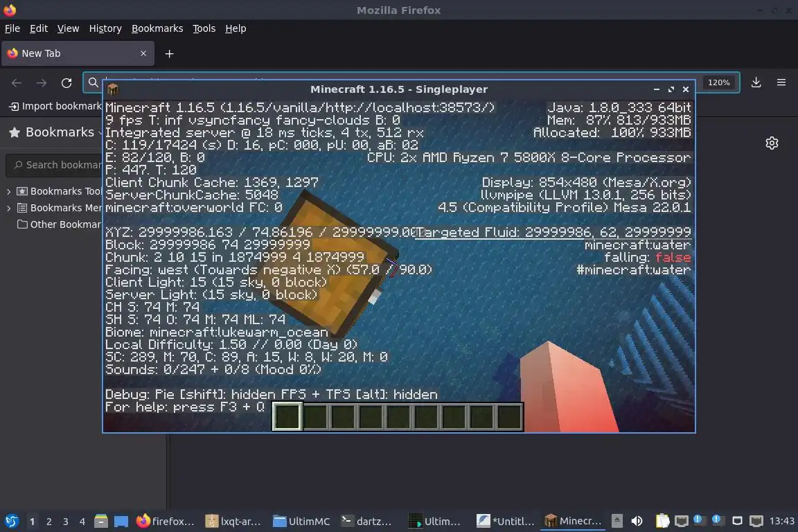Switch to virtual desktop 1
Image resolution: width=798 pixels, height=532 pixels.
(32, 522)
